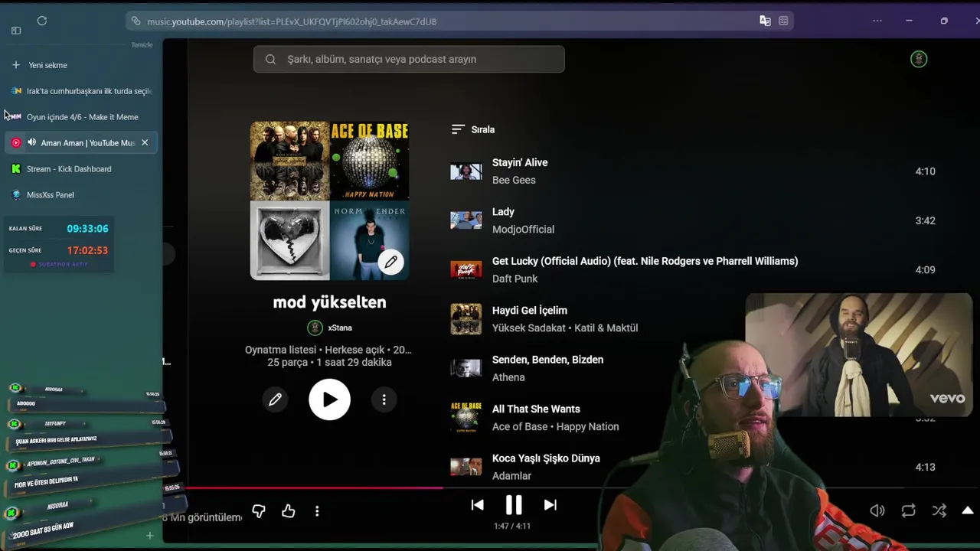Open player bar song options menu
980x551 pixels.
317,510
